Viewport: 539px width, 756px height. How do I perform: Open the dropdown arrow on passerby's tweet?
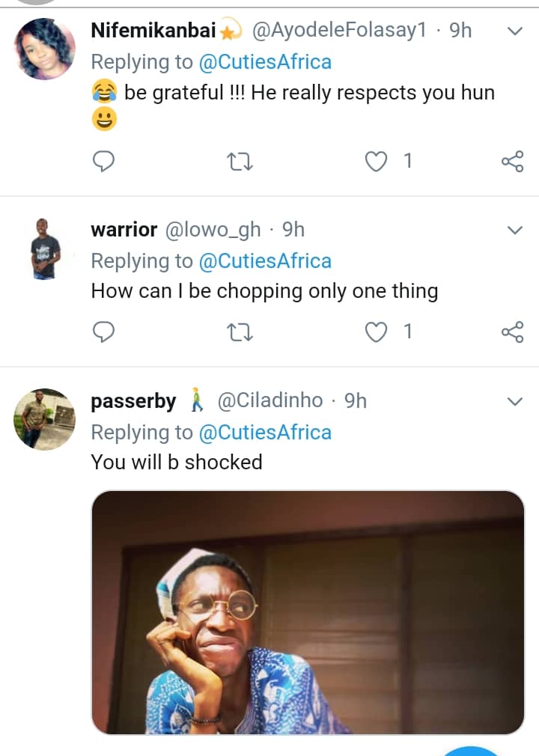(x=514, y=402)
